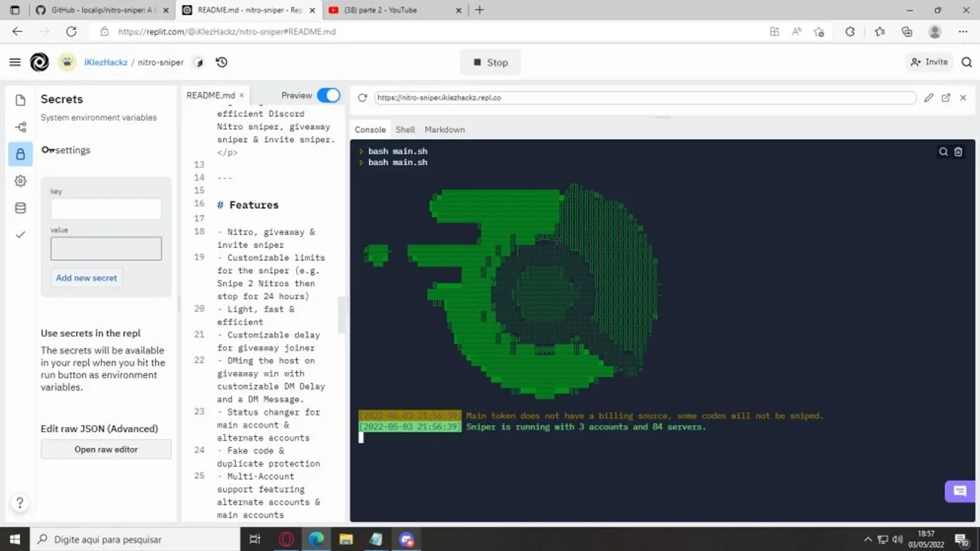Click the README editor vertical scrollbar
Image resolution: width=980 pixels, height=551 pixels.
tap(342, 315)
